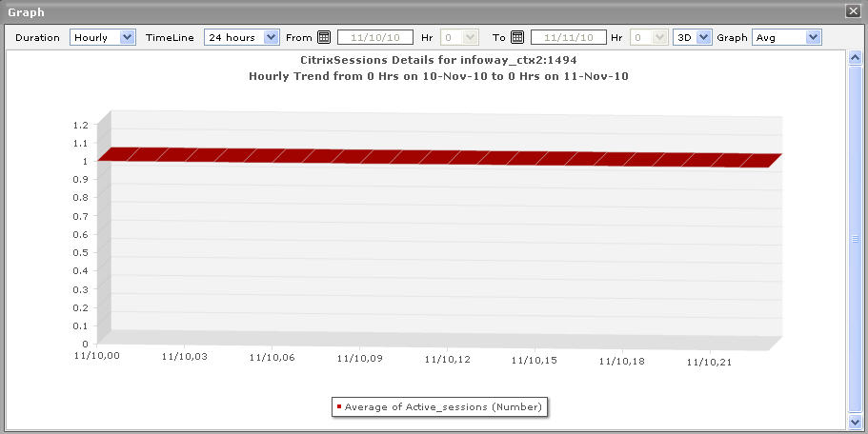Click the Hourly Trend subtitle text
This screenshot has width=868, height=434.
coord(438,76)
